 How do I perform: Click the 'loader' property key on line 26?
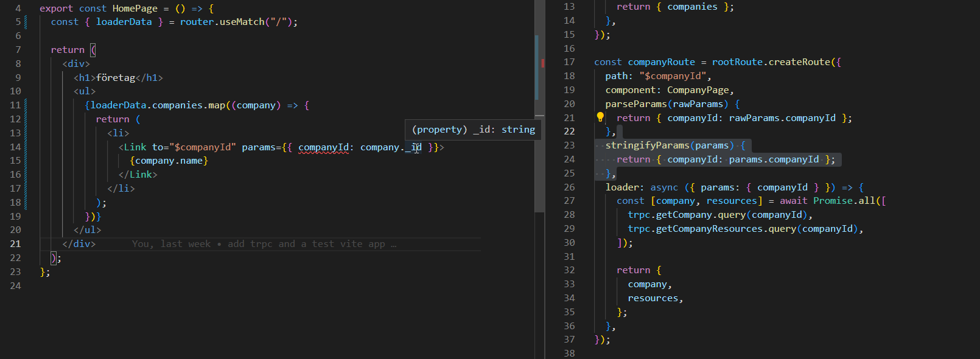click(x=622, y=187)
